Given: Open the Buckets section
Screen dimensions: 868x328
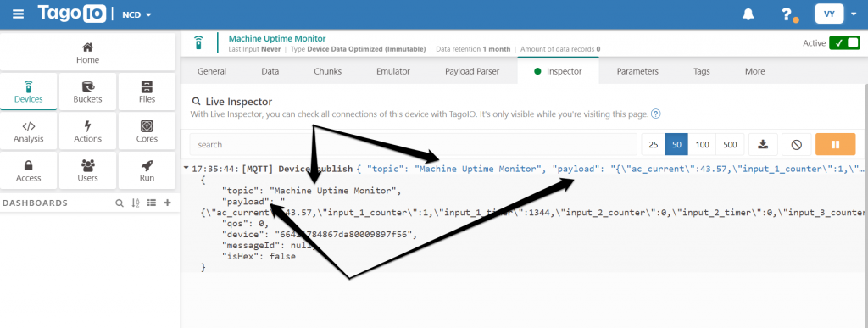Looking at the screenshot, I should point(87,92).
